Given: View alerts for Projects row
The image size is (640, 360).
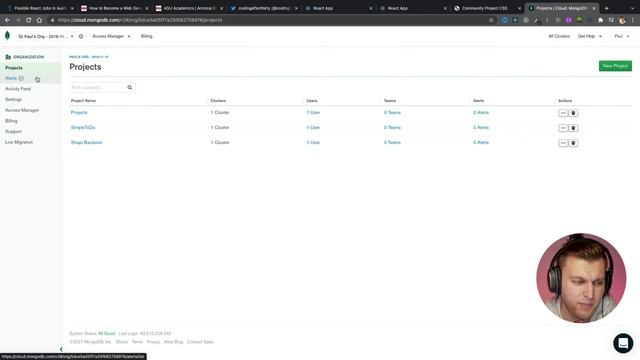Looking at the screenshot, I should [x=481, y=112].
